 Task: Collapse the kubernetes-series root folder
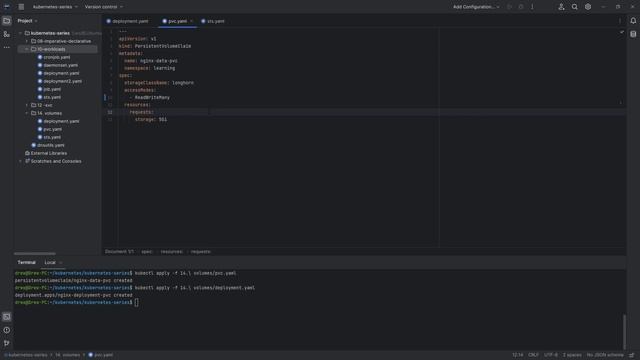(20, 33)
